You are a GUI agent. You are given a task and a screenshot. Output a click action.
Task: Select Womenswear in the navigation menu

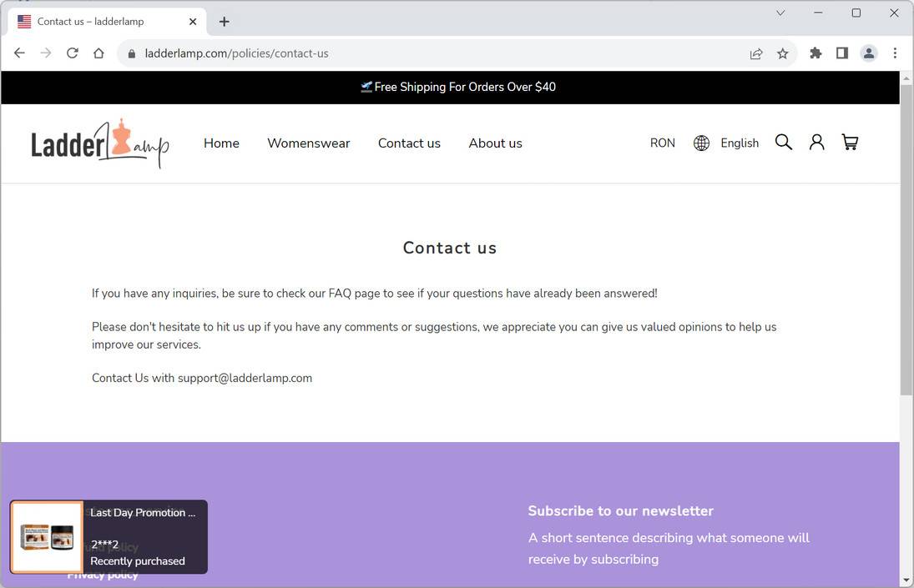[x=308, y=143]
